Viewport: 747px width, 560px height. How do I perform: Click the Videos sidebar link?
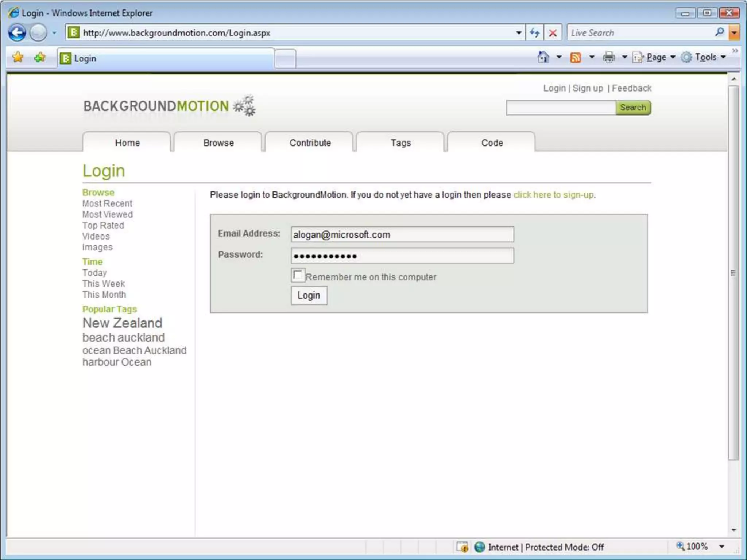click(96, 236)
